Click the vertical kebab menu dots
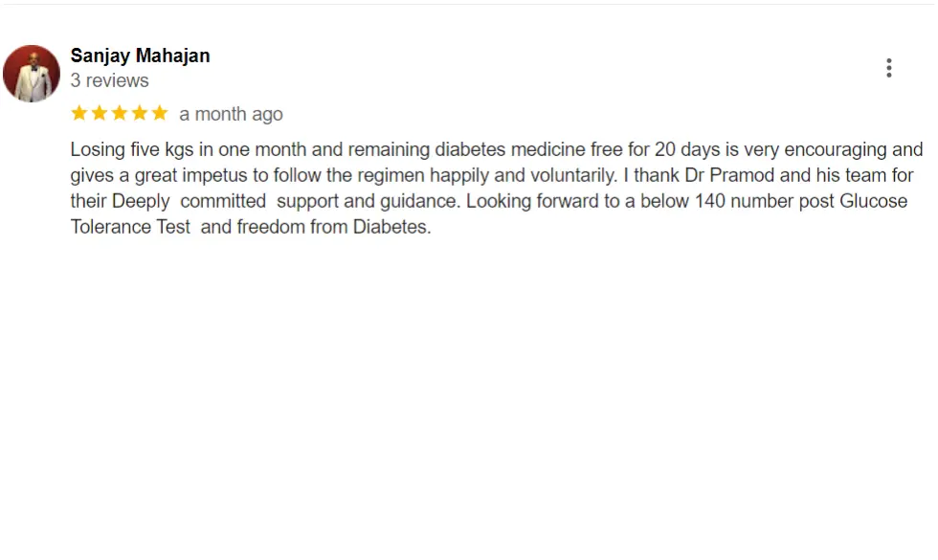 [889, 67]
